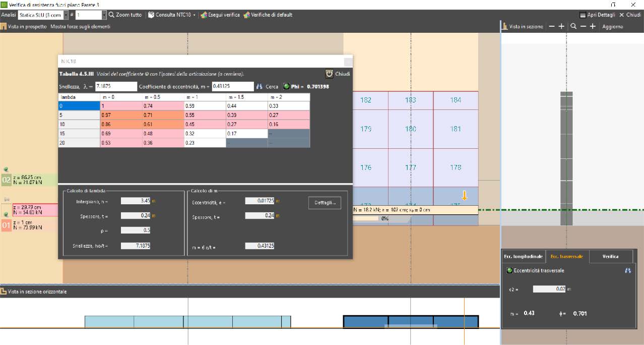
Task: Toggle Mostra forze sugli elementi
Action: click(80, 26)
